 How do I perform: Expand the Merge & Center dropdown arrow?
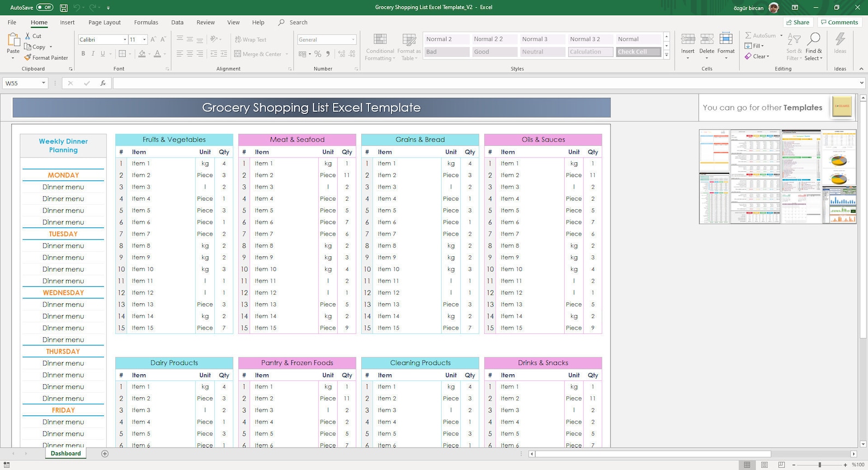[287, 54]
